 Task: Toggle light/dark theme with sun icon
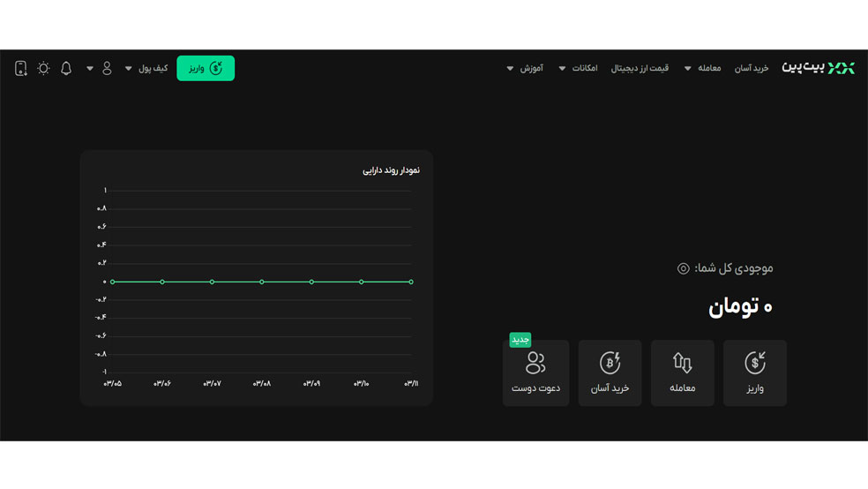coord(43,68)
